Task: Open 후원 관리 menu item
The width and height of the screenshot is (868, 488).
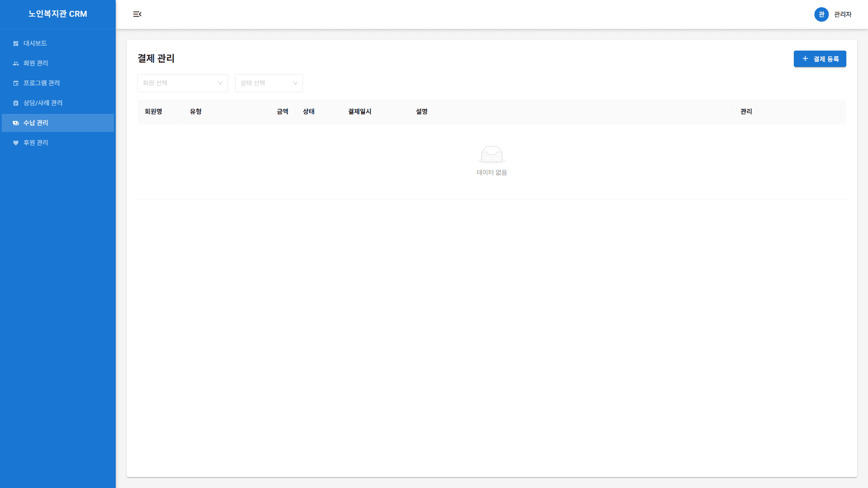Action: 36,143
